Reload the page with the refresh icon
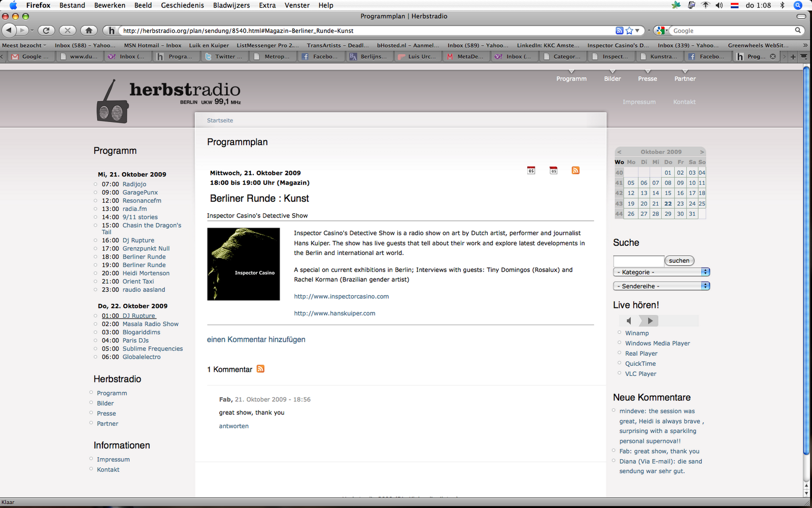This screenshot has width=812, height=508. click(x=46, y=30)
